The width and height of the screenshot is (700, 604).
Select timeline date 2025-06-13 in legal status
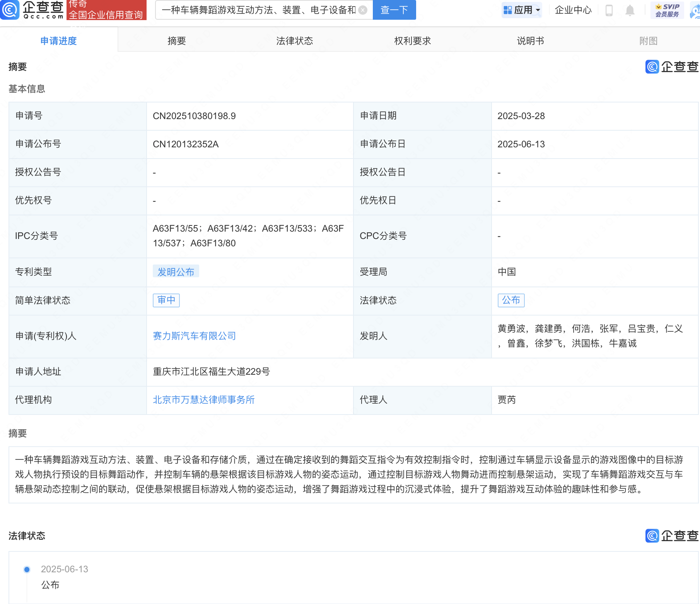pos(65,569)
